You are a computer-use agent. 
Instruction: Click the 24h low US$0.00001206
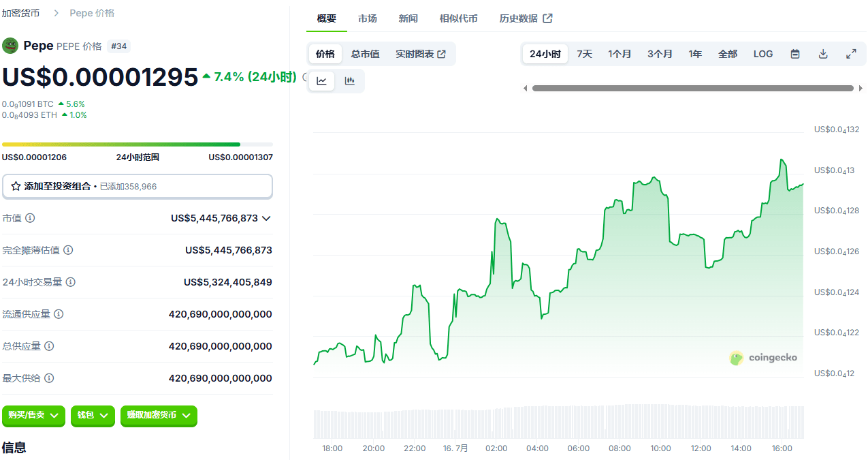tap(35, 157)
